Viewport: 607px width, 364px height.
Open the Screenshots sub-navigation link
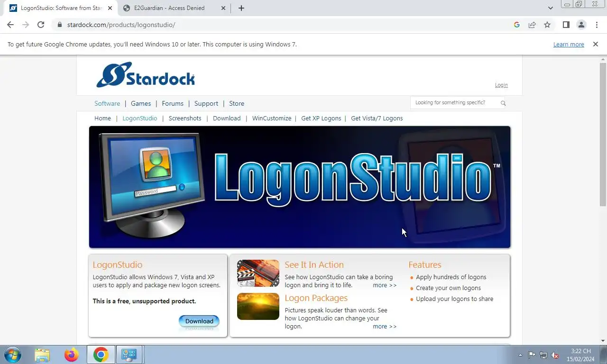pyautogui.click(x=185, y=118)
